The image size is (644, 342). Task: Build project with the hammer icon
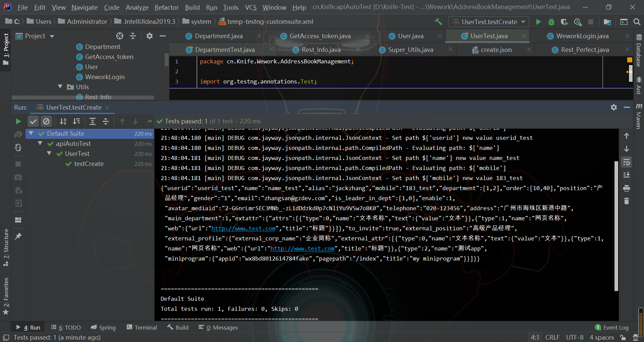coord(438,22)
